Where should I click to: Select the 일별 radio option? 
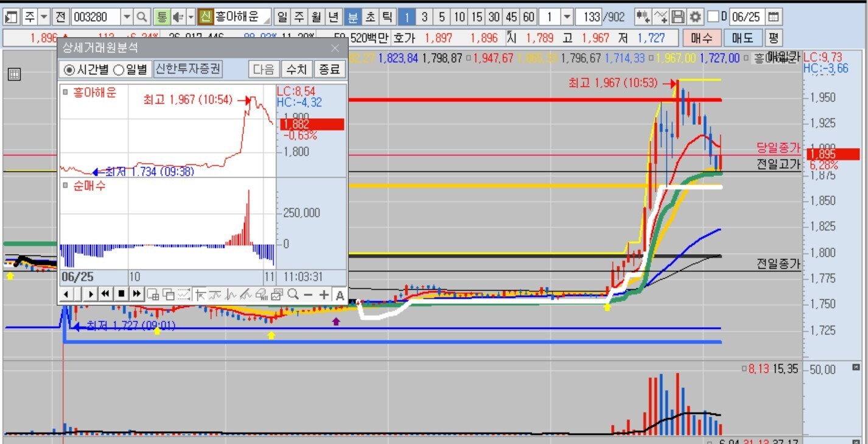point(130,69)
